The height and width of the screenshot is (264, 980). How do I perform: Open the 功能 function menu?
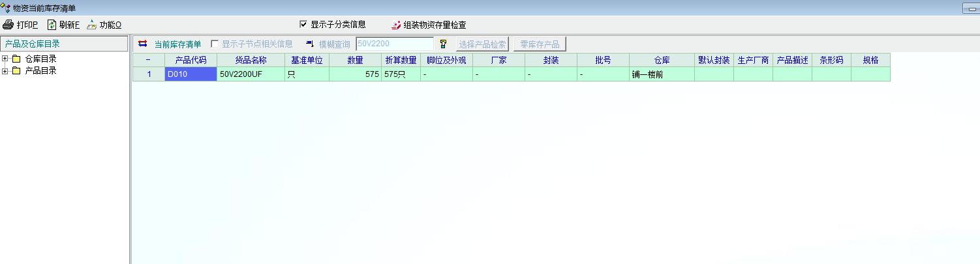[x=104, y=25]
